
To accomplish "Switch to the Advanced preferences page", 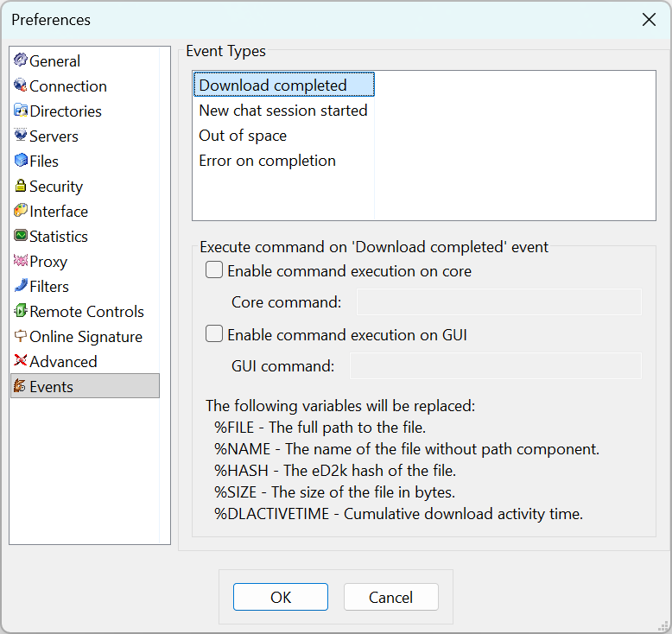I will coord(85,361).
